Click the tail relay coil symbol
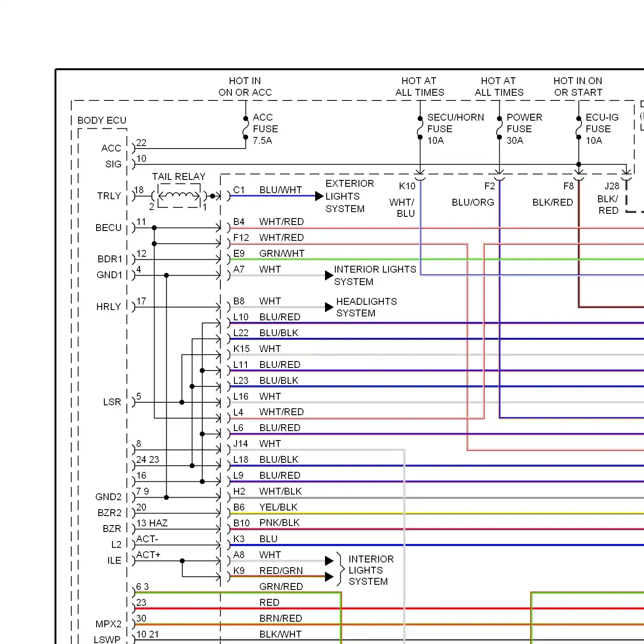The image size is (644, 644). click(179, 195)
